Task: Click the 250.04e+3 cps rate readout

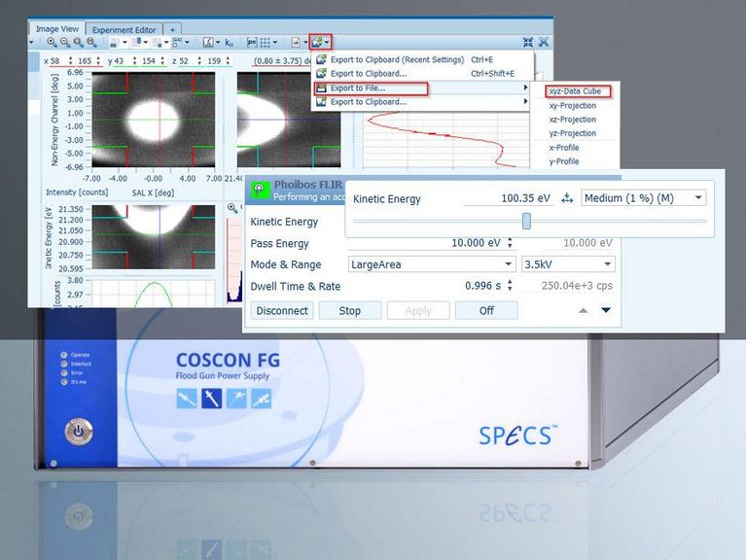Action: pos(577,286)
